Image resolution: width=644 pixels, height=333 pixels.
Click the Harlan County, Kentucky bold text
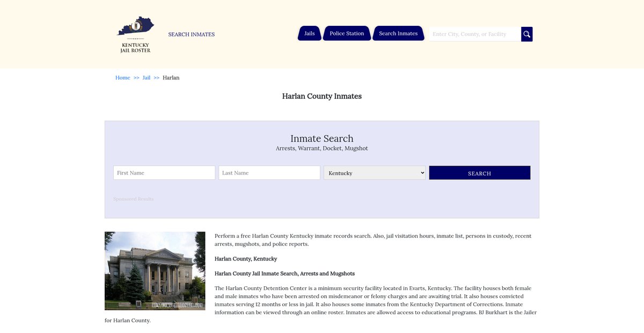tap(246, 259)
